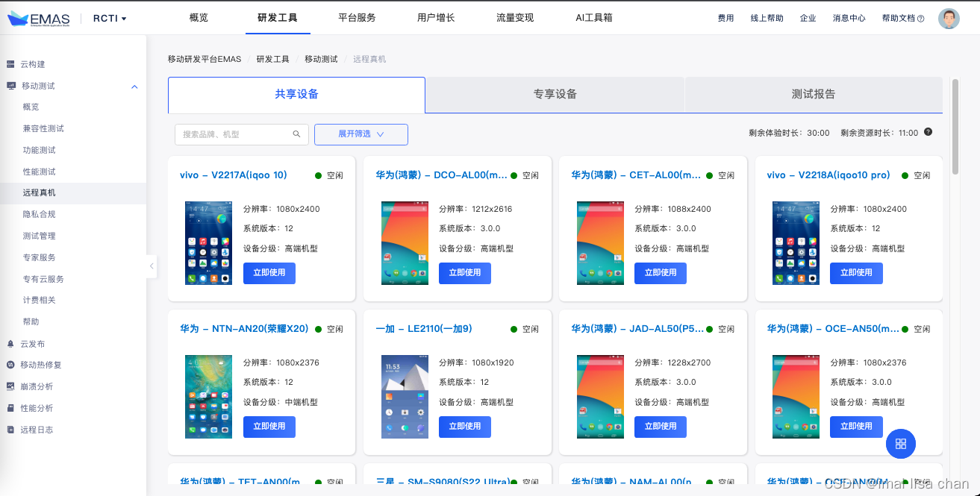
Task: Click 立即使用 for vivo V2218A
Action: 856,273
